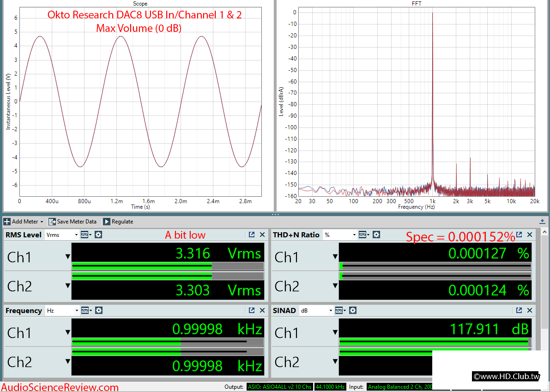Expand Ch2 arrow in THD+N Ratio meter
This screenshot has width=550, height=392.
[335, 286]
